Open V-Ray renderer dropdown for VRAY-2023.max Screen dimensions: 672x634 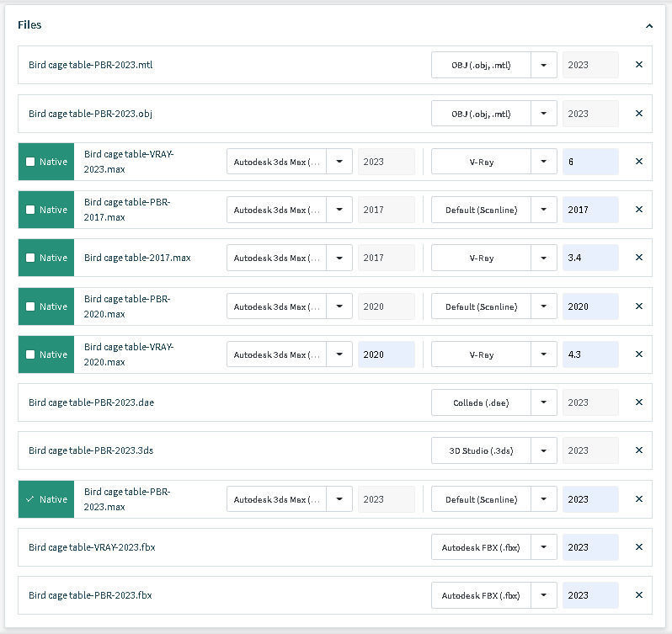click(x=544, y=162)
